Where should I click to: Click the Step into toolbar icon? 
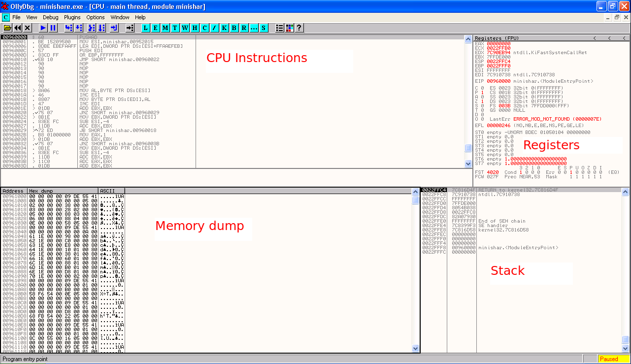(69, 28)
